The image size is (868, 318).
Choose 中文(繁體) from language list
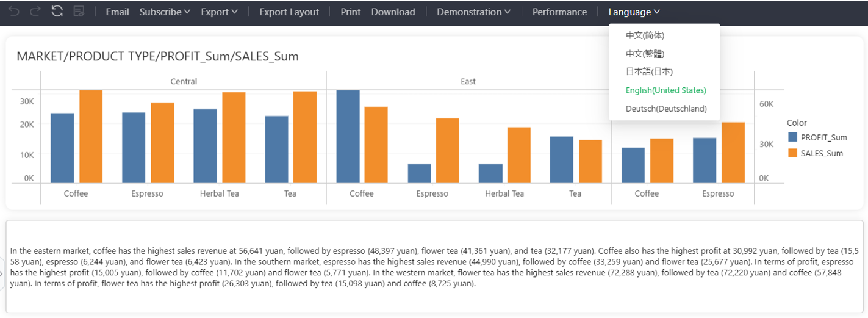point(645,54)
